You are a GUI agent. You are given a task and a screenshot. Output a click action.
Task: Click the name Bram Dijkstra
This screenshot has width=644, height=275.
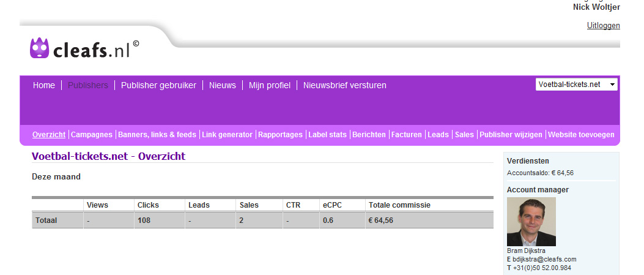coord(526,251)
